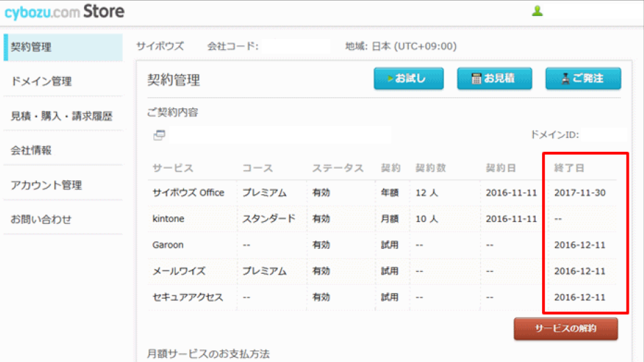Click the green user account icon
Image resolution: width=644 pixels, height=362 pixels.
[x=537, y=11]
